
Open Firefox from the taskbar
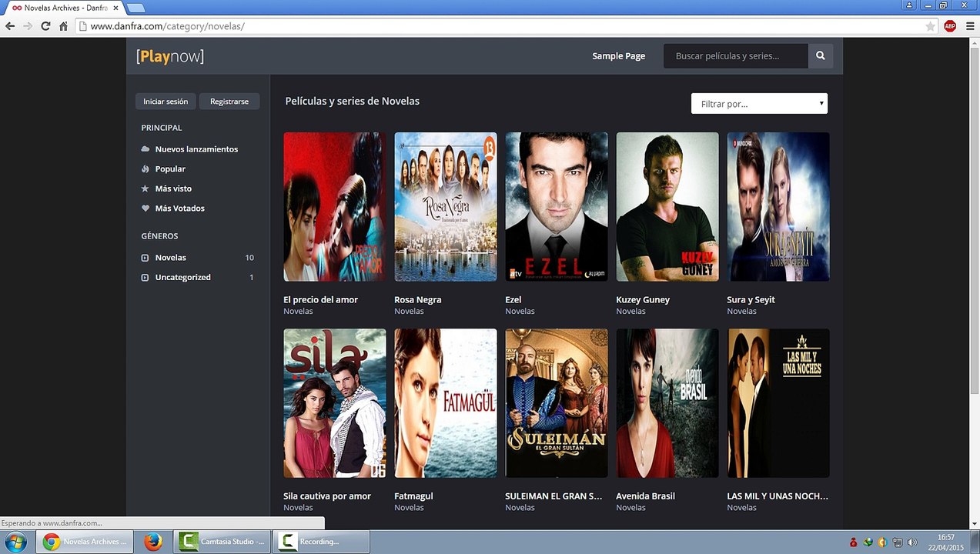coord(153,542)
